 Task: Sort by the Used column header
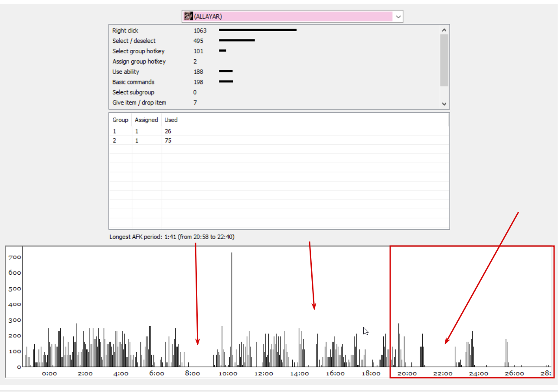171,120
